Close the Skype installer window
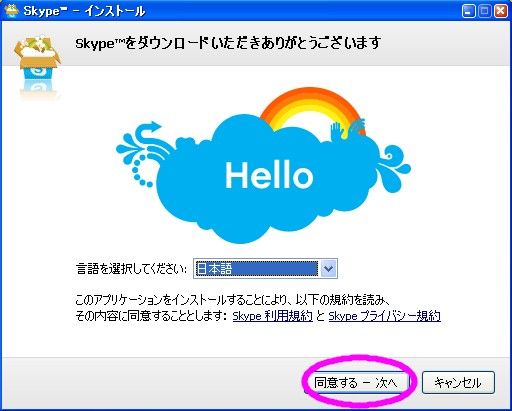Viewport: 512px width, 411px height. [501, 11]
